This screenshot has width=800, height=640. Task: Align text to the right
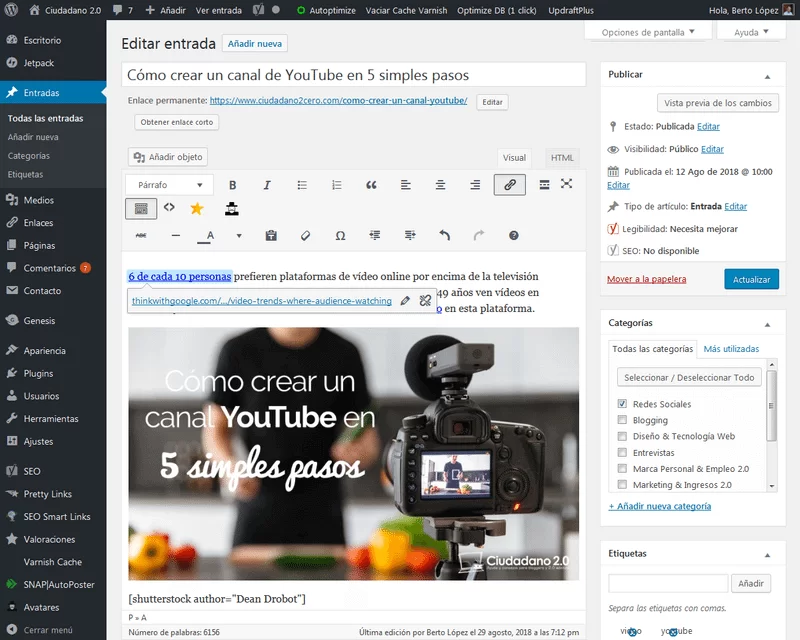pyautogui.click(x=475, y=185)
